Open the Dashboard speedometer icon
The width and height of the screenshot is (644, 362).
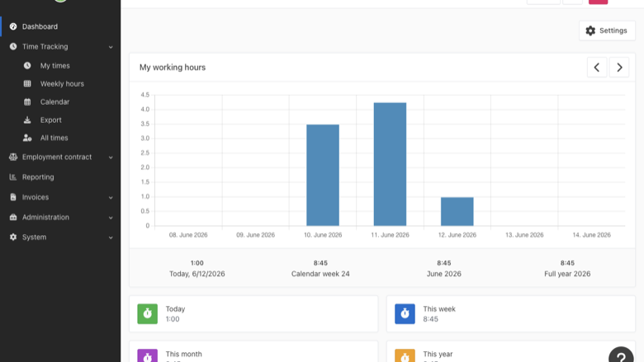pos(13,26)
